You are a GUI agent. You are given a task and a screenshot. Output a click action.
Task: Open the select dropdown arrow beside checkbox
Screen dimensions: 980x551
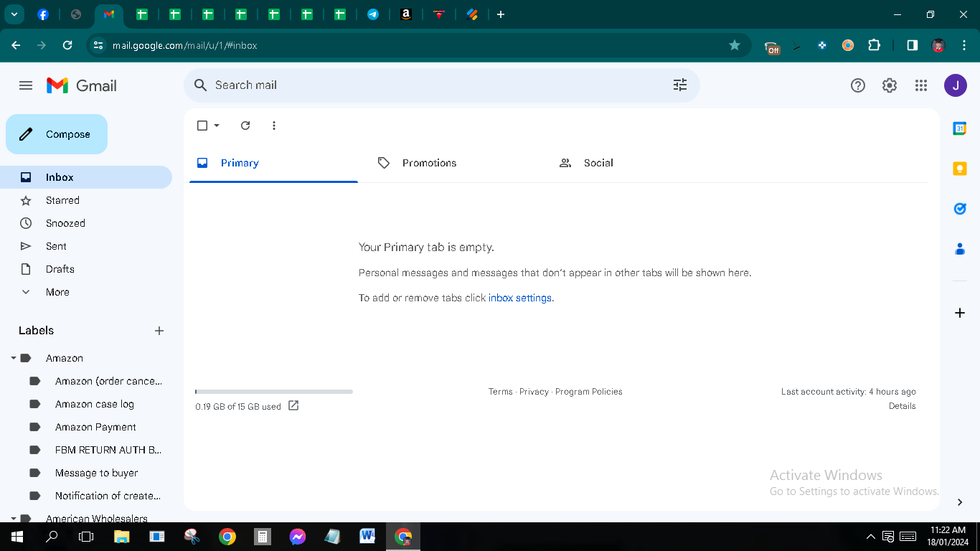[x=217, y=126]
